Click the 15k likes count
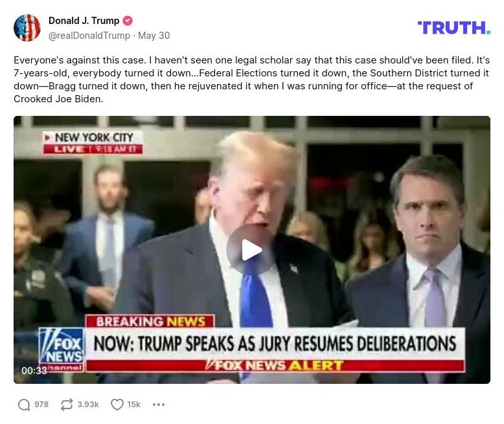This screenshot has height=424, width=504. point(133,405)
